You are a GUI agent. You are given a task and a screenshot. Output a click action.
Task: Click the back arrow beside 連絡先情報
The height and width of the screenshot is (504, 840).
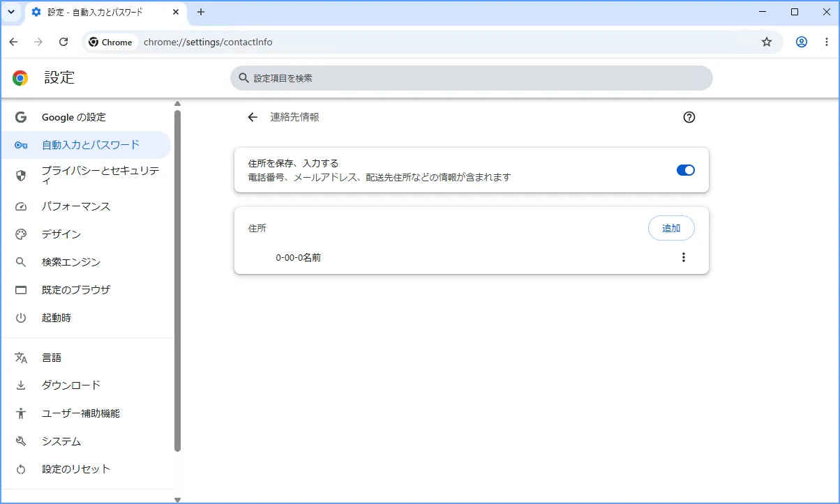[x=253, y=117]
